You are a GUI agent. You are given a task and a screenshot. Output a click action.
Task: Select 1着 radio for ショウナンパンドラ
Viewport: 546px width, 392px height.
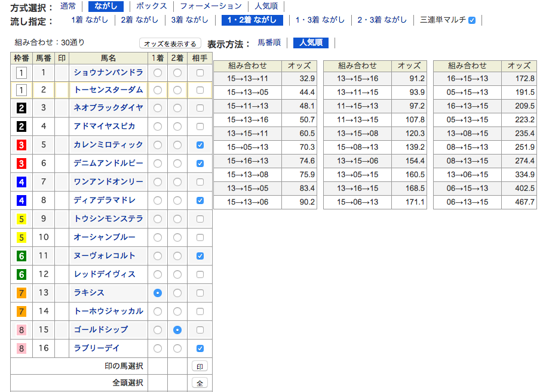[x=158, y=73]
